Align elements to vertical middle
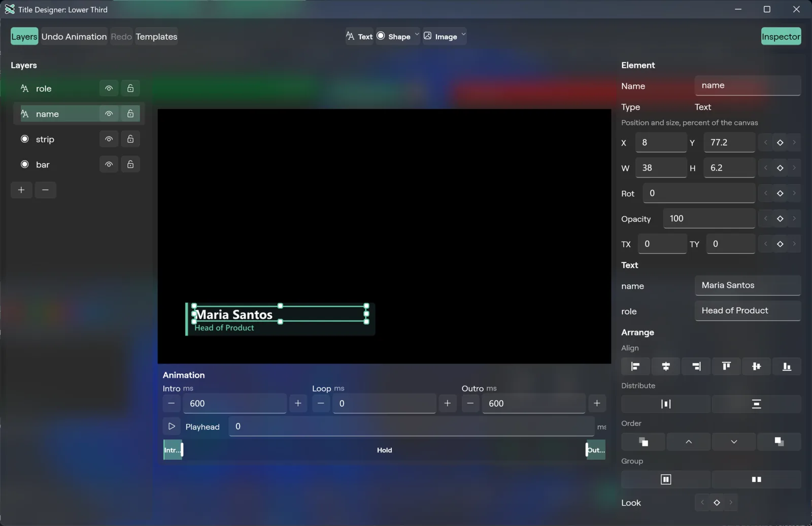This screenshot has width=812, height=526. click(x=756, y=366)
